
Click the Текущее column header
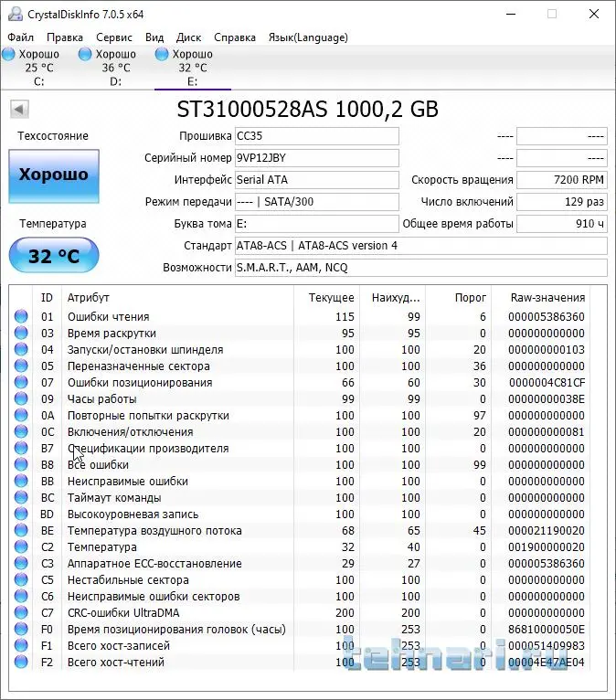(x=327, y=298)
